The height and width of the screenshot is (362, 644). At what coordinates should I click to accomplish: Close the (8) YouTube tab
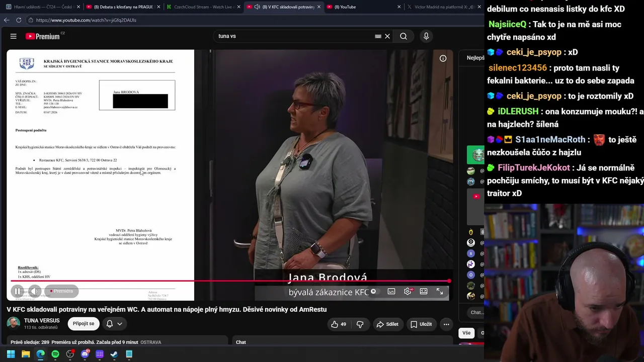click(x=399, y=7)
